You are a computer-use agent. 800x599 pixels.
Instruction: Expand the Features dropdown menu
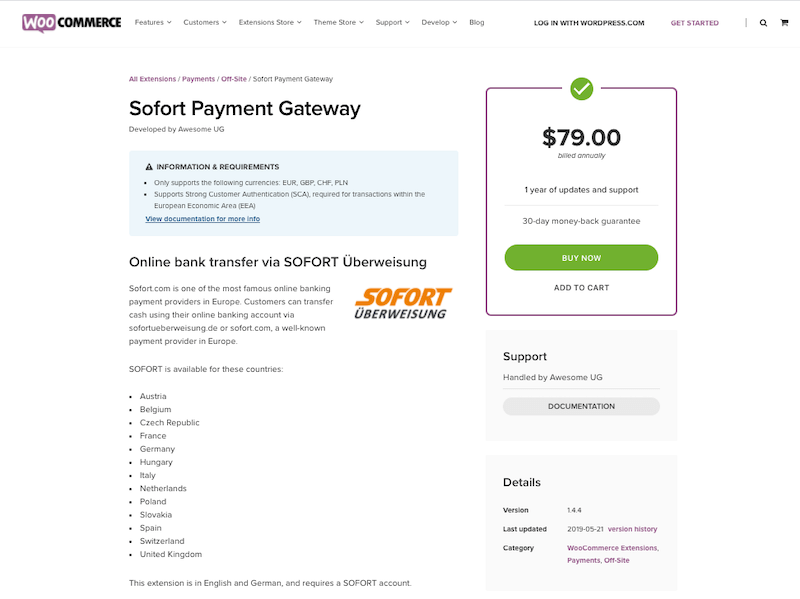(153, 23)
